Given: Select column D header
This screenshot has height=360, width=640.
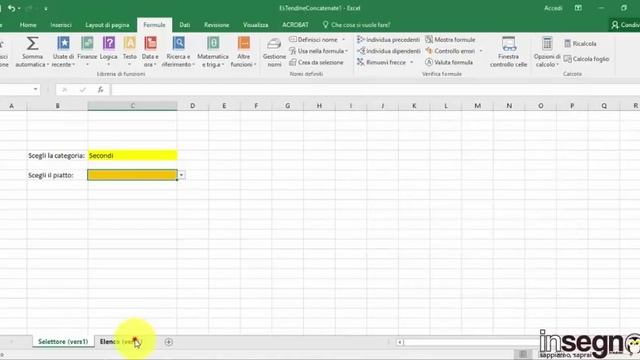Looking at the screenshot, I should pyautogui.click(x=192, y=106).
